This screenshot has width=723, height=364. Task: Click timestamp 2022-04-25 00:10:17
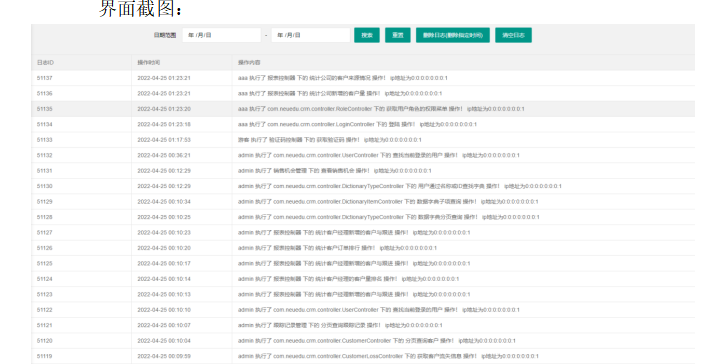tap(164, 263)
